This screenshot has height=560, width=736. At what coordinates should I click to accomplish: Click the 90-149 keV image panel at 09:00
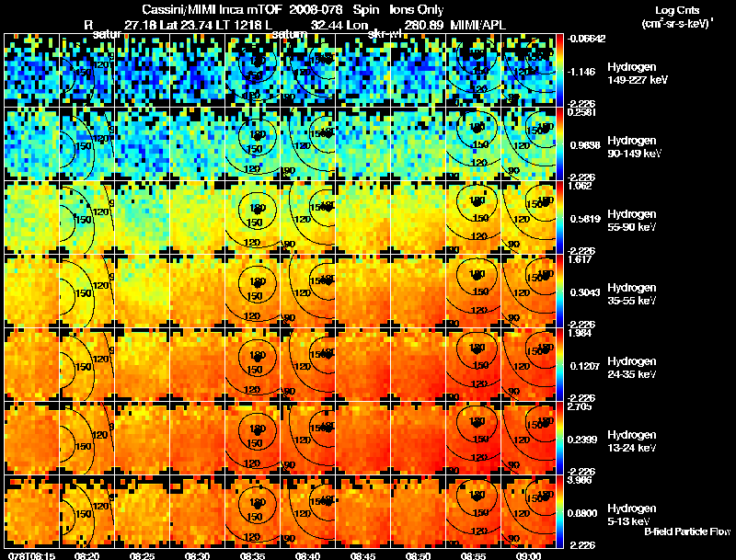528,144
